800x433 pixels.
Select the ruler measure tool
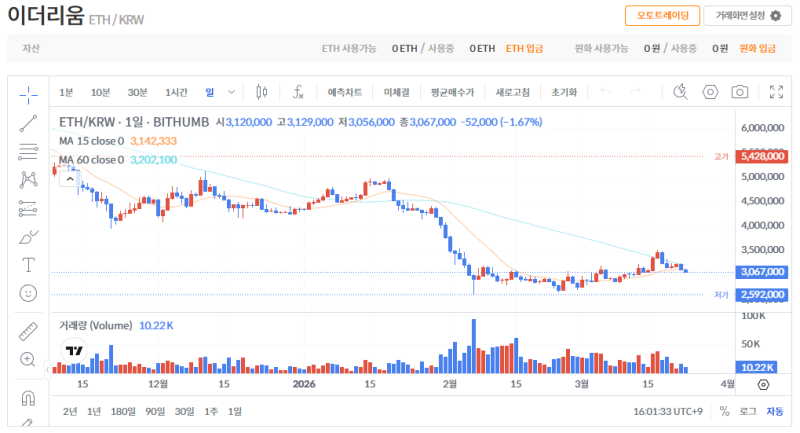(29, 331)
